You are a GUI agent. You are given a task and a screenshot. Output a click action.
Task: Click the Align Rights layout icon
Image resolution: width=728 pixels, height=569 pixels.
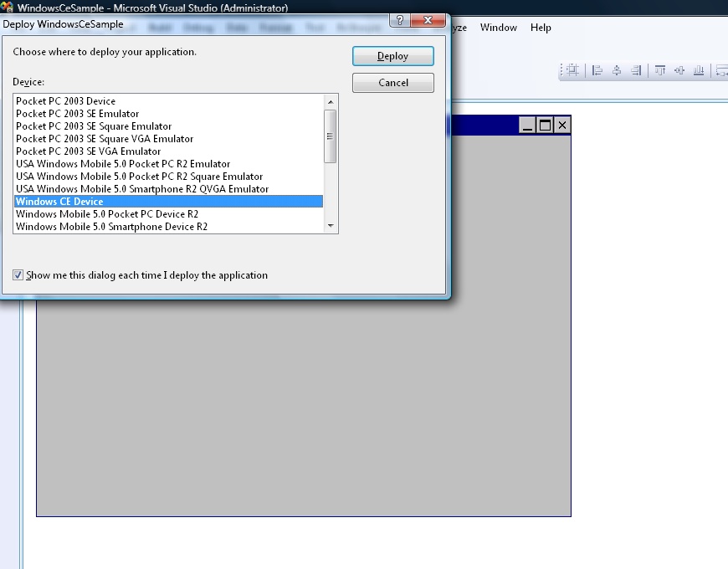(x=636, y=70)
